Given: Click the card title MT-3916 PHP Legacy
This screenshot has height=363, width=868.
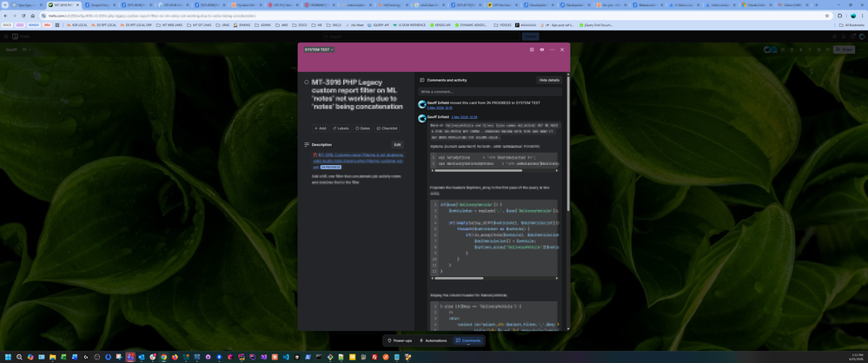Looking at the screenshot, I should pyautogui.click(x=356, y=94).
